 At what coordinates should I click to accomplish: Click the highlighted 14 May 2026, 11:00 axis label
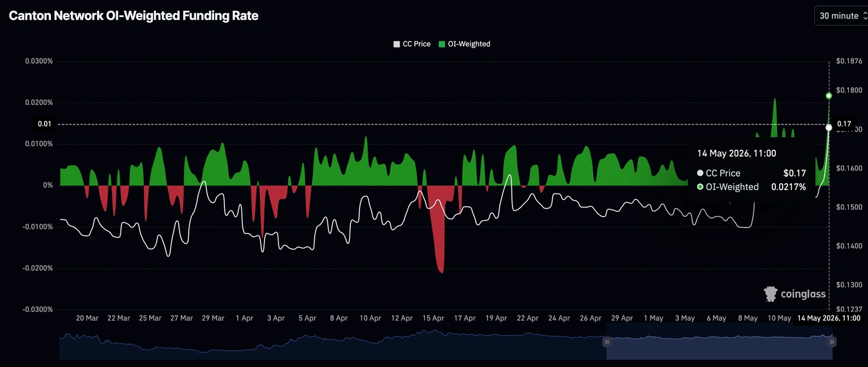click(828, 318)
